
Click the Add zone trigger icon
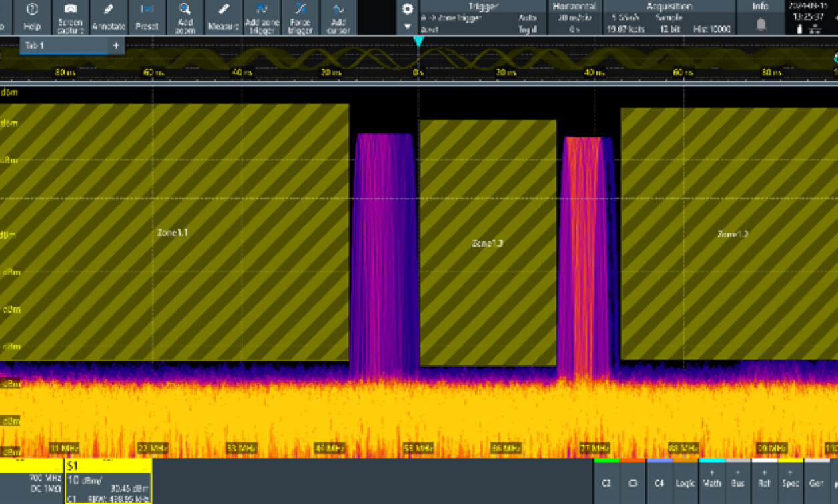click(262, 18)
